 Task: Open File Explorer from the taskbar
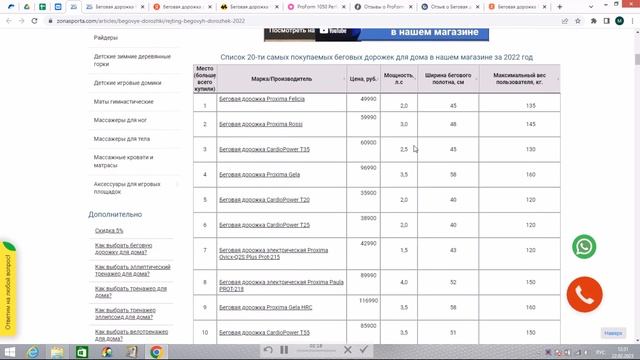57,352
